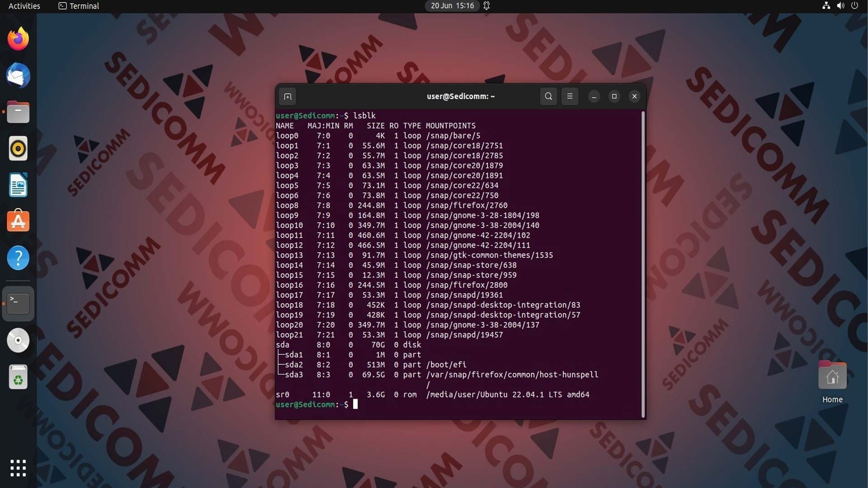
Task: Click the /snap/core20/1879 mount path
Action: (x=464, y=165)
